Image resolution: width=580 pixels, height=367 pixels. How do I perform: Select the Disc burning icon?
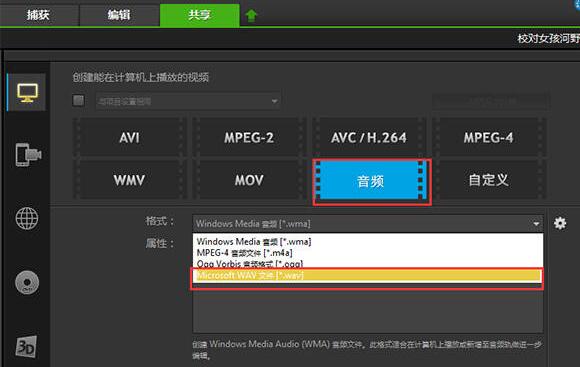click(27, 283)
